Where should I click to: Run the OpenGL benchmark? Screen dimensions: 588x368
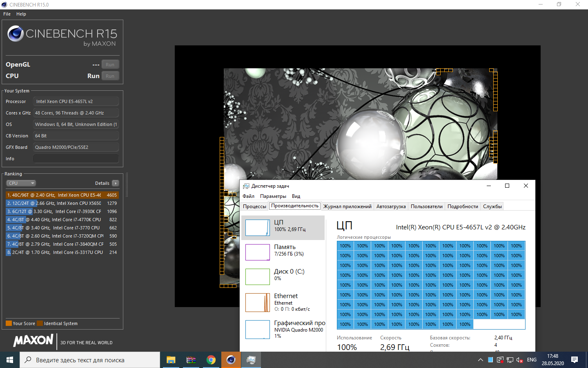point(110,65)
